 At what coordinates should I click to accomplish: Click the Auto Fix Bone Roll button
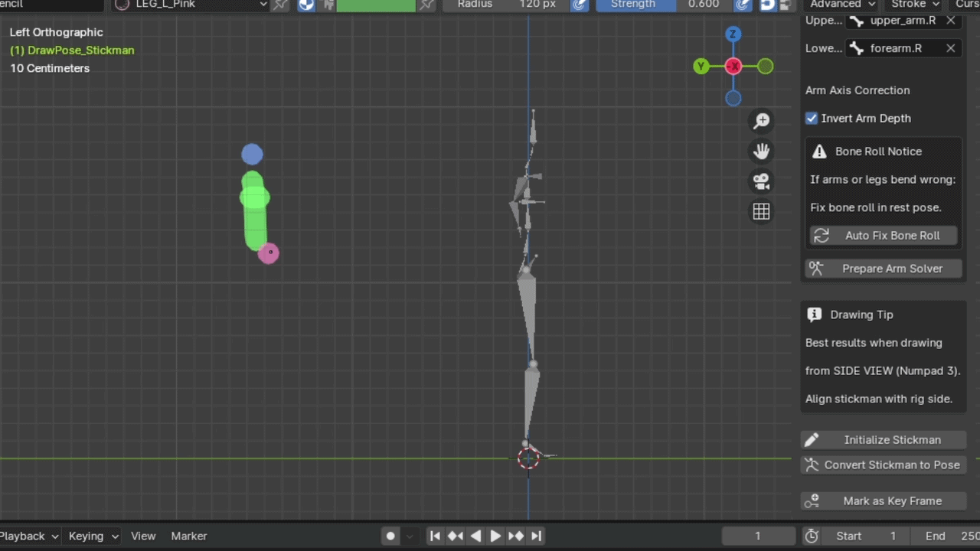tap(884, 236)
